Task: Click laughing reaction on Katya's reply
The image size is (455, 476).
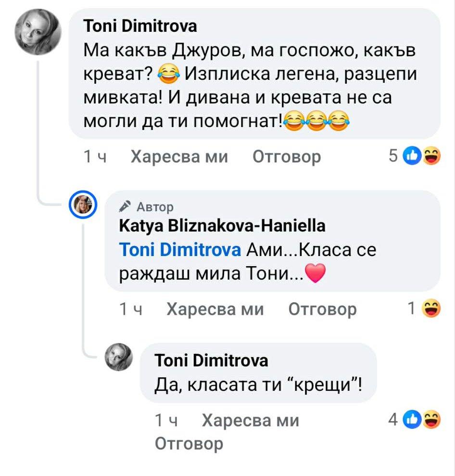Action: pos(431,309)
